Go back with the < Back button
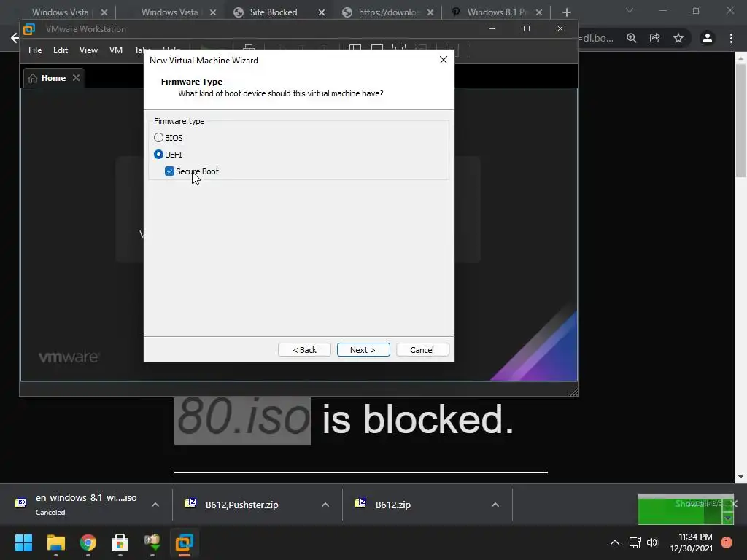Screen dimensions: 747x560 coord(304,349)
